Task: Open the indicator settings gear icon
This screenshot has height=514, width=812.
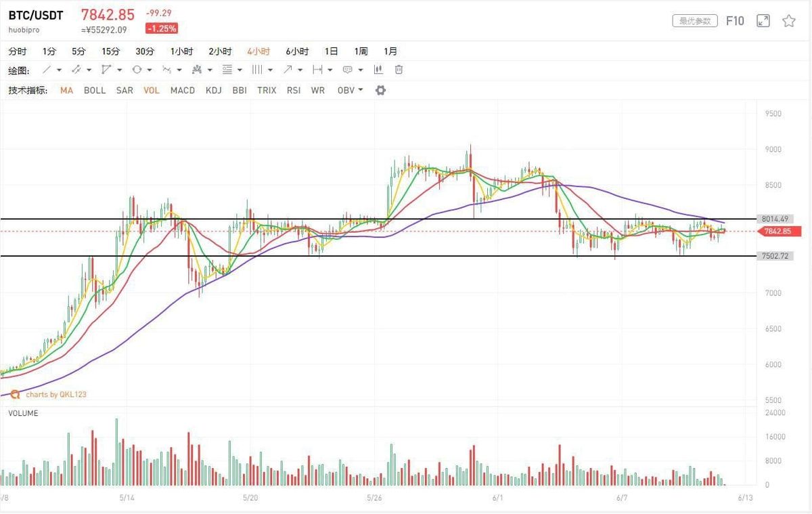Action: 380,89
